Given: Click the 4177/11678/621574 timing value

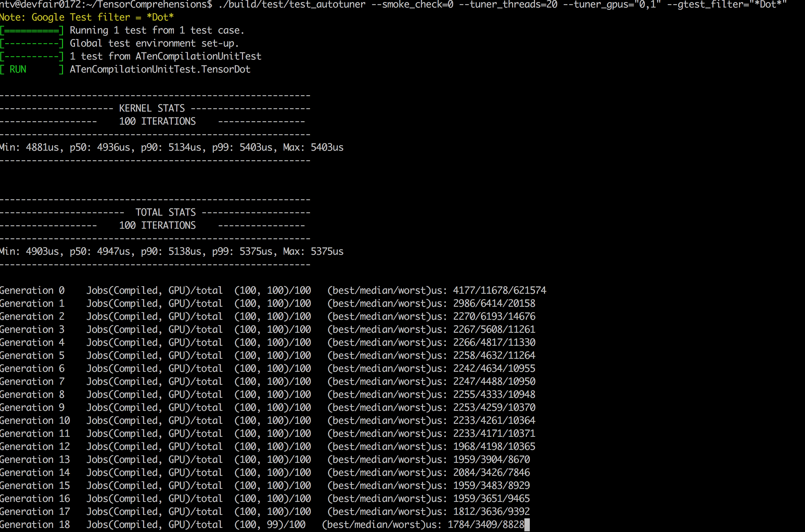Looking at the screenshot, I should [x=499, y=291].
